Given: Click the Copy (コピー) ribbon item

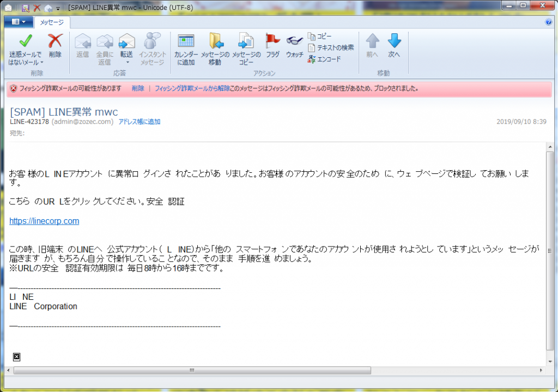Looking at the screenshot, I should click(x=319, y=37).
